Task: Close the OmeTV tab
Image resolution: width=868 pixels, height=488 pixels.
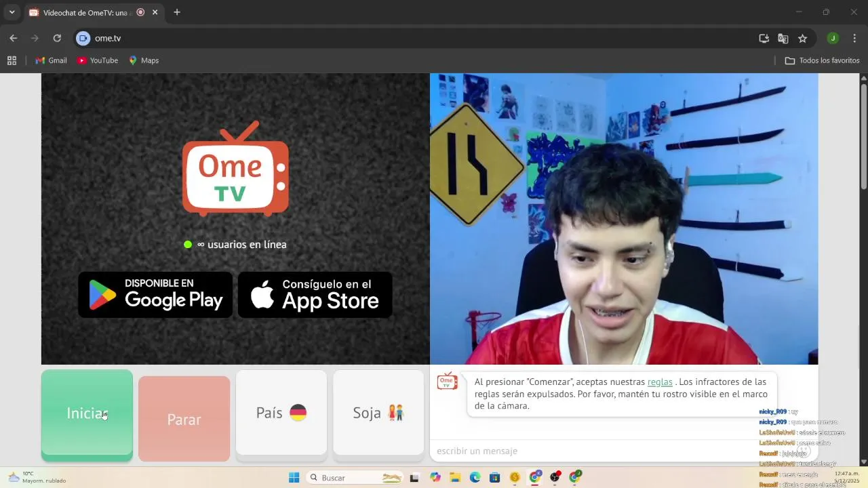Action: 155,12
